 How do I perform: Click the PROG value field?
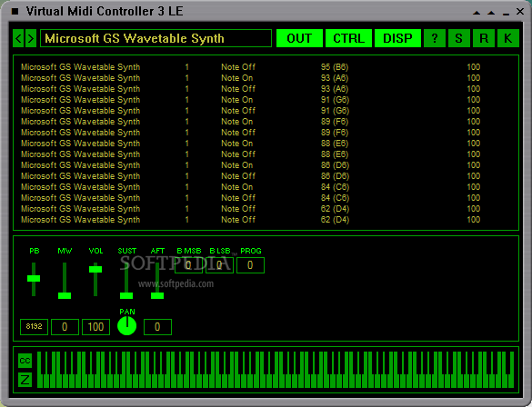250,265
